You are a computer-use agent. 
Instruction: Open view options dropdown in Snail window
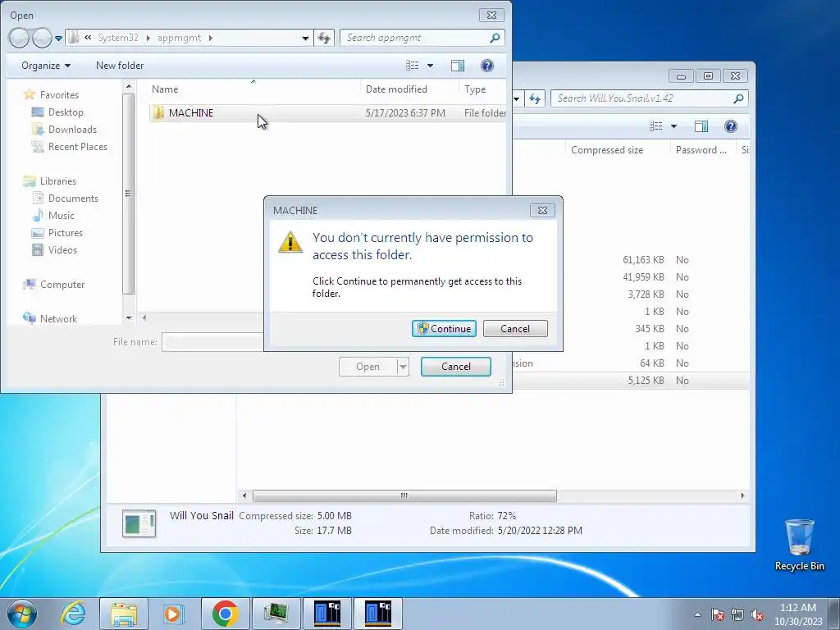pos(674,126)
